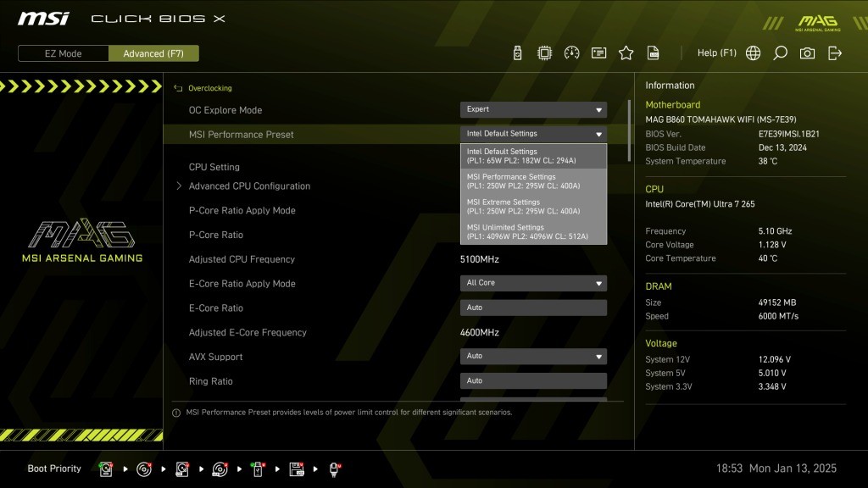Screen dimensions: 868x488
Task: Open the E-Core Ratio Apply Mode dropdown
Action: [533, 283]
